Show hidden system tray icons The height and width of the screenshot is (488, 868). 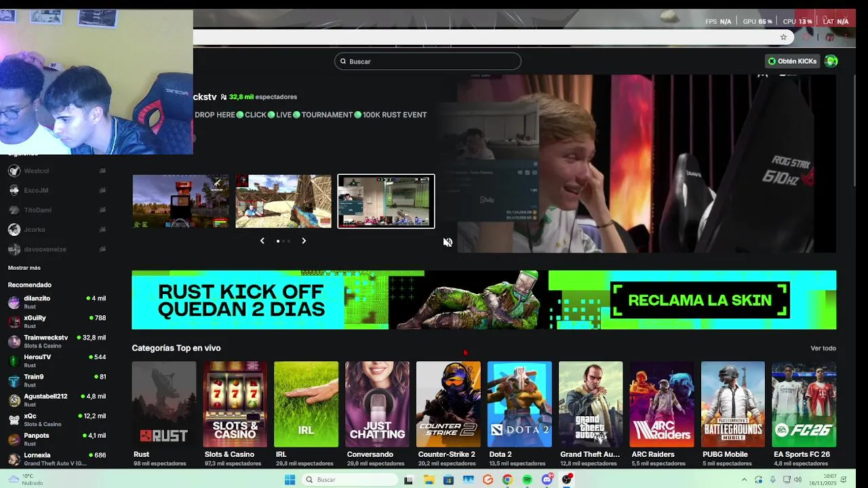pyautogui.click(x=744, y=480)
